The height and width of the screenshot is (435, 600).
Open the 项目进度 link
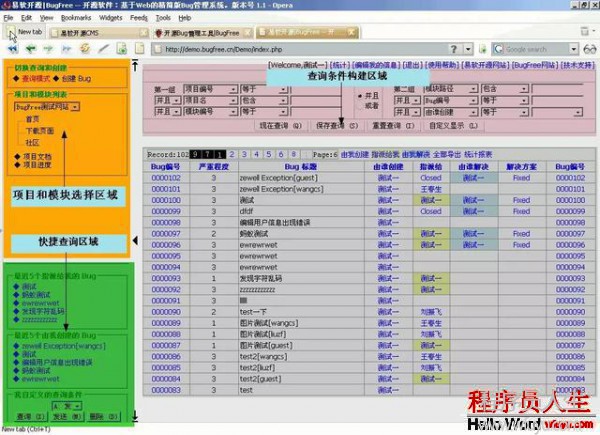coord(37,165)
